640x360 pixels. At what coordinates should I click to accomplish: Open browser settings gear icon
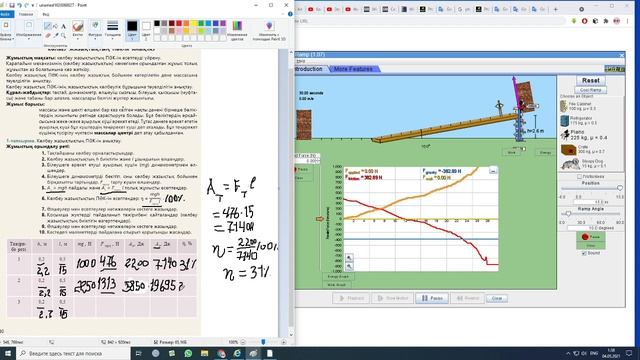click(x=581, y=9)
